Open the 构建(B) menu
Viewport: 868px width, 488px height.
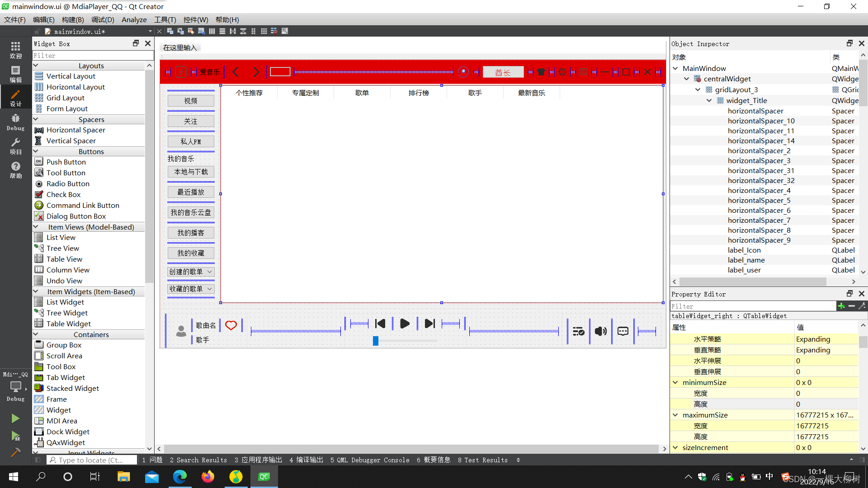tap(73, 19)
